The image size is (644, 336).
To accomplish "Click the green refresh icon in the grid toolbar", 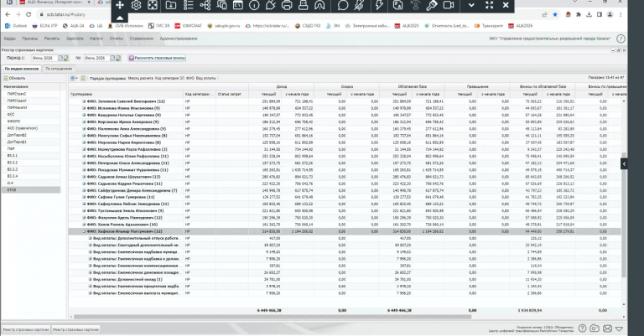I will tap(83, 78).
